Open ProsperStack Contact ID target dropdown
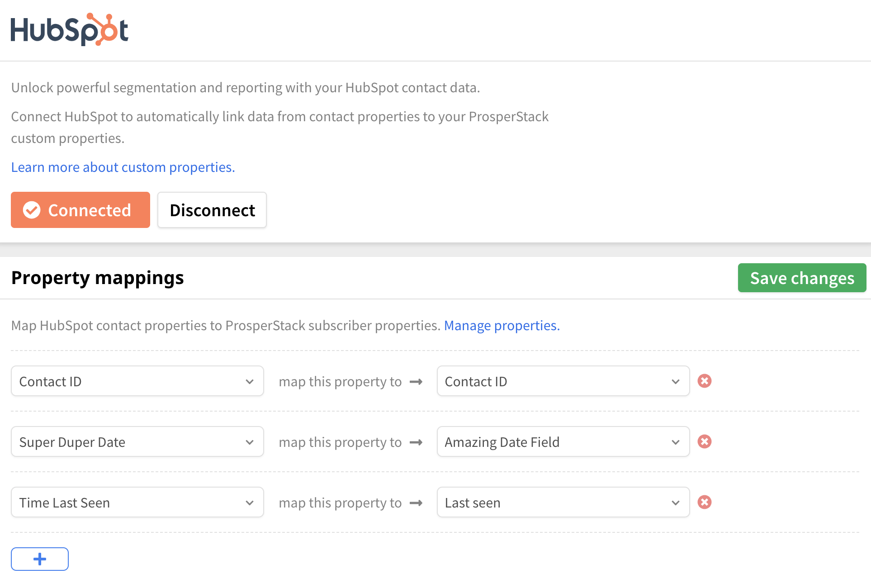The image size is (871, 588). (563, 381)
